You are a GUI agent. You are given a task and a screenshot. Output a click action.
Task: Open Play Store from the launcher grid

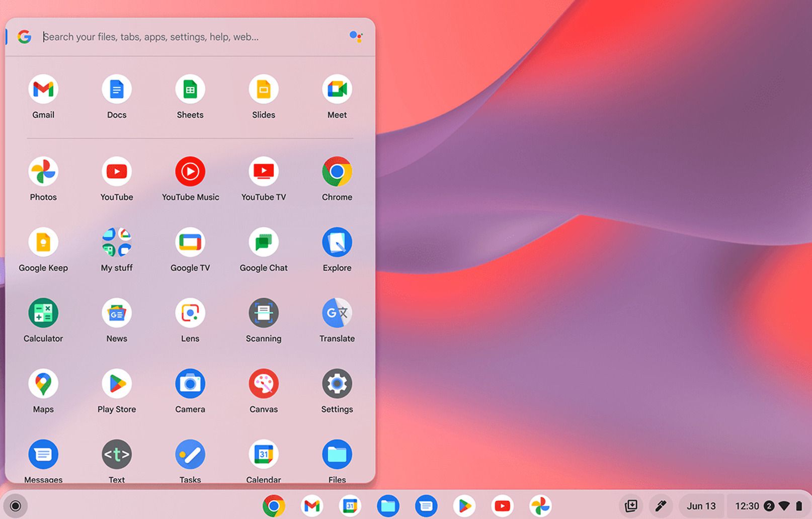[x=117, y=384]
